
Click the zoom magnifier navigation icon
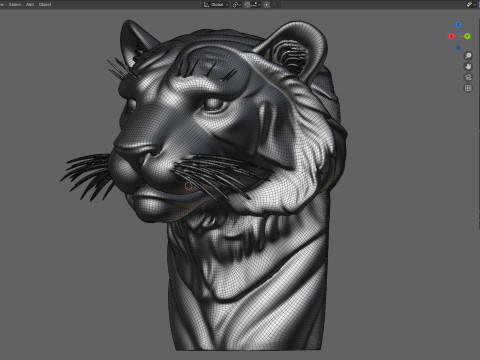tap(468, 55)
